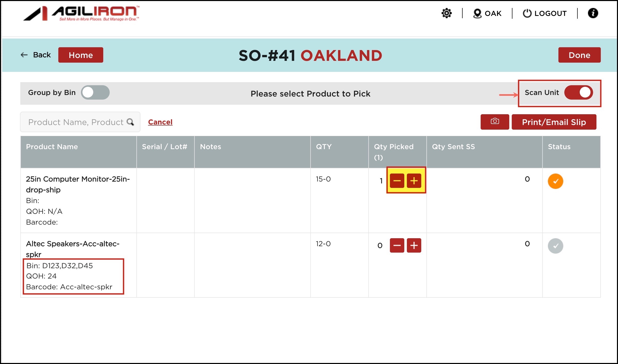Viewport: 618px width, 364px height.
Task: Focus the Product Name search field
Action: click(76, 122)
